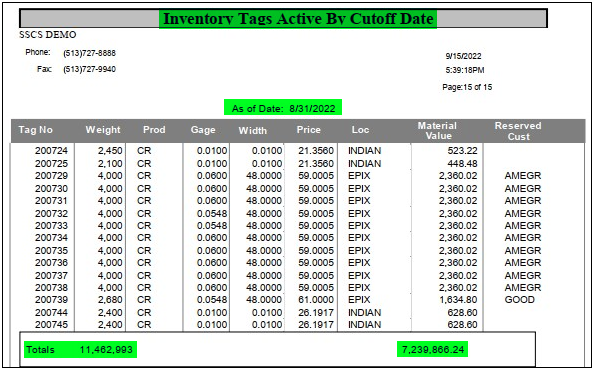Click the Tag No column header
594x368 pixels.
36,130
